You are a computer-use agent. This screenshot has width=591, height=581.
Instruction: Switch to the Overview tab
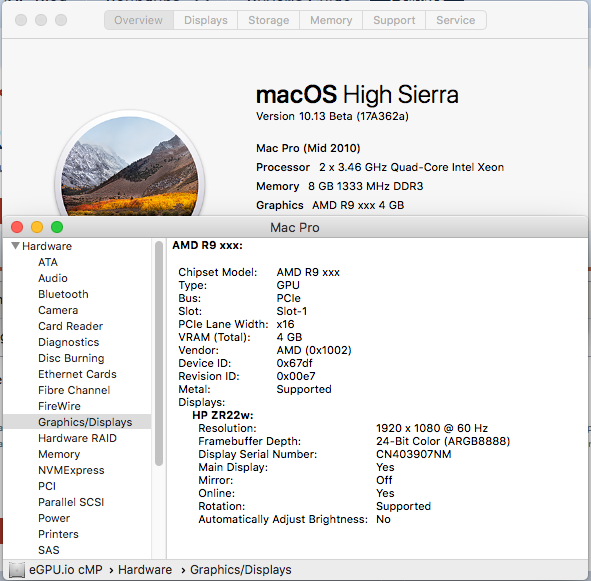click(x=139, y=20)
